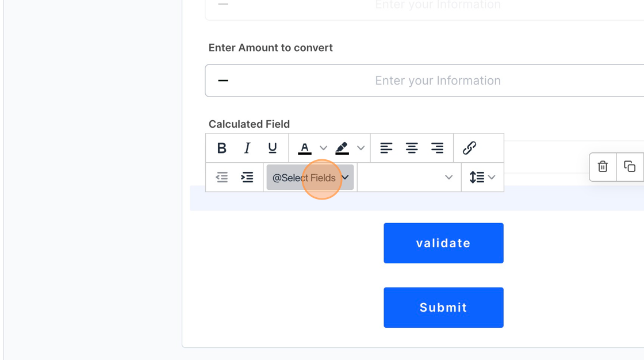
Task: Click the validate button
Action: pos(443,243)
